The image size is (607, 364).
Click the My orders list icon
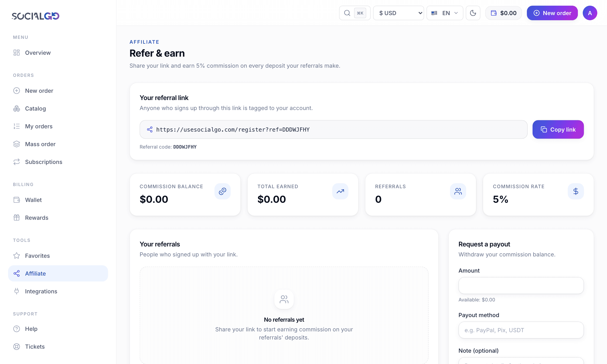(17, 126)
